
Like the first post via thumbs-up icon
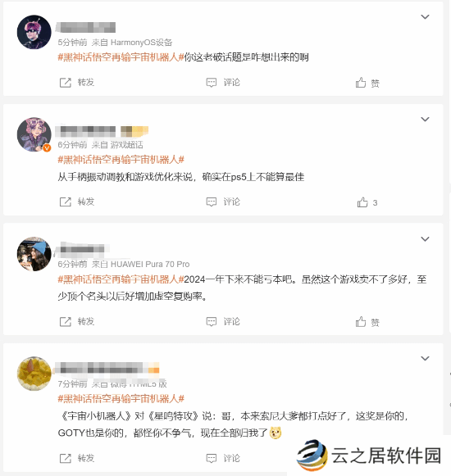[361, 83]
